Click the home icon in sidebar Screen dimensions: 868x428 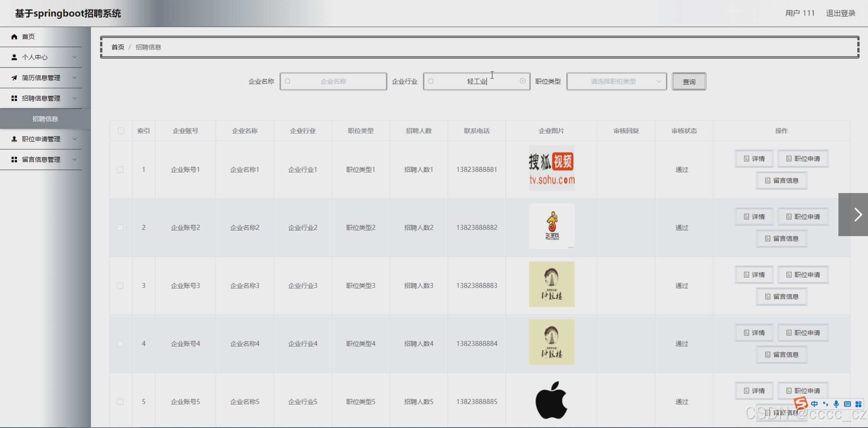coord(14,37)
